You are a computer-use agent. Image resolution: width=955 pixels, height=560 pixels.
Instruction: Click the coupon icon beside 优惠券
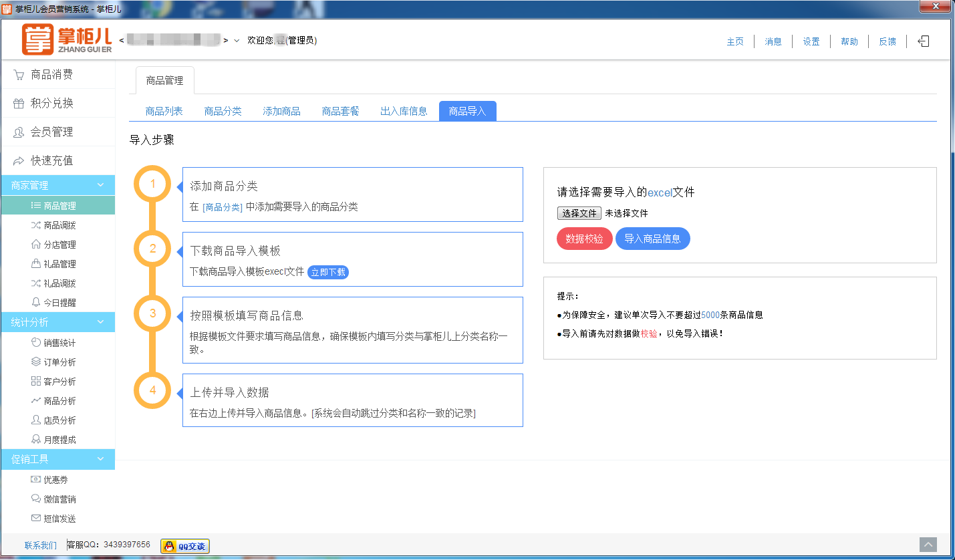[36, 480]
